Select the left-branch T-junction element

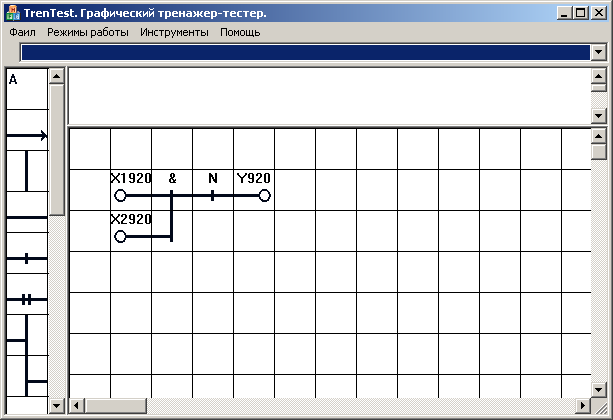27,336
